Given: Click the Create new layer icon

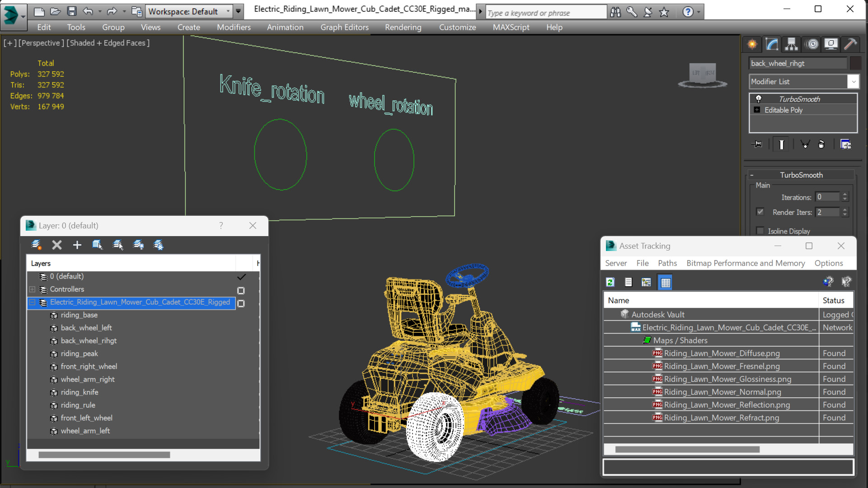Looking at the screenshot, I should point(36,245).
